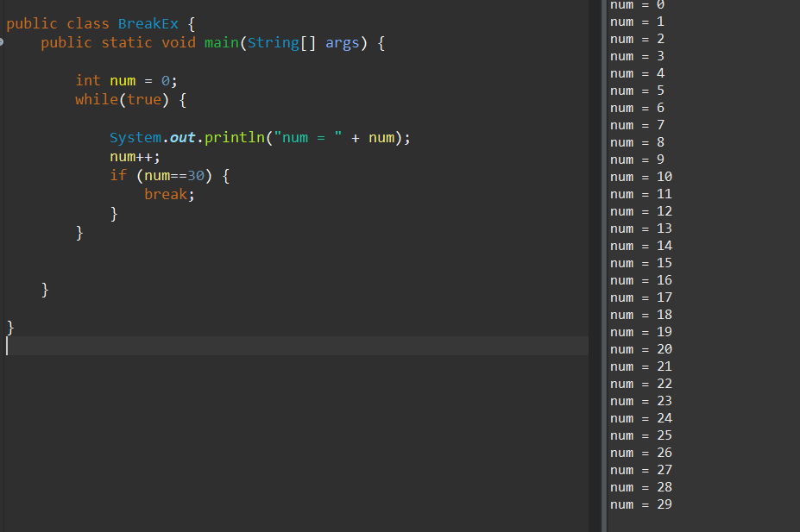Click console output 'num = 15'
This screenshot has height=532, width=800.
641,264
